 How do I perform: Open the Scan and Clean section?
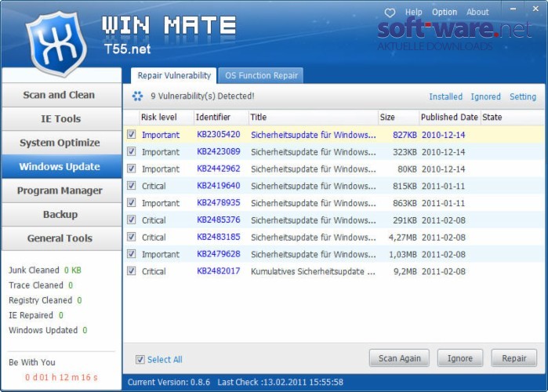tap(61, 95)
